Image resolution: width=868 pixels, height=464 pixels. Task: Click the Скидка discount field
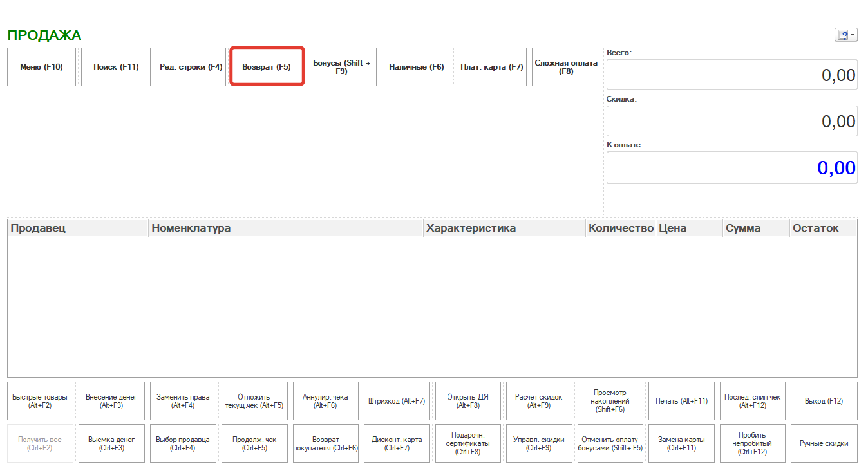pyautogui.click(x=731, y=121)
